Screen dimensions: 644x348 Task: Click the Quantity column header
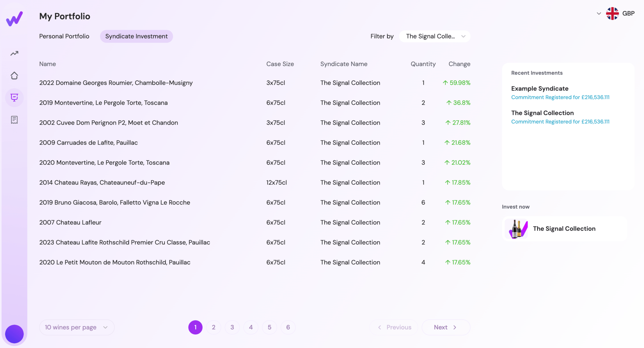pyautogui.click(x=423, y=64)
